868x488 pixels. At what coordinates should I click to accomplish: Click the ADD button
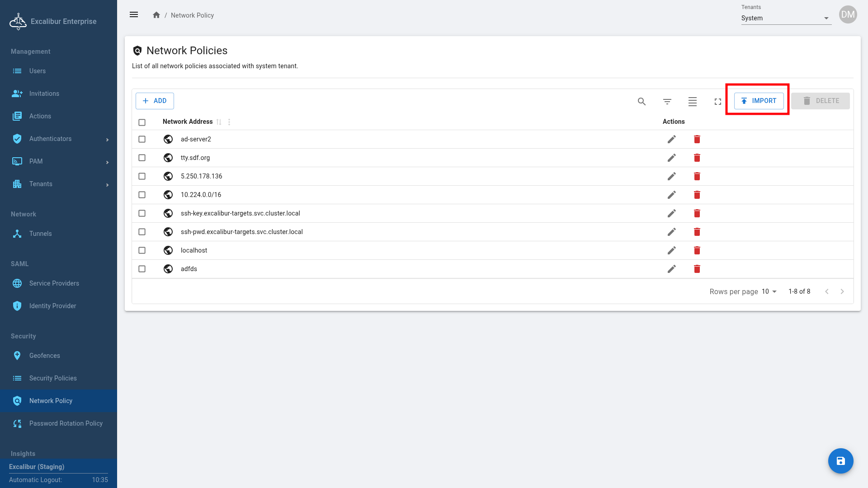pos(155,101)
